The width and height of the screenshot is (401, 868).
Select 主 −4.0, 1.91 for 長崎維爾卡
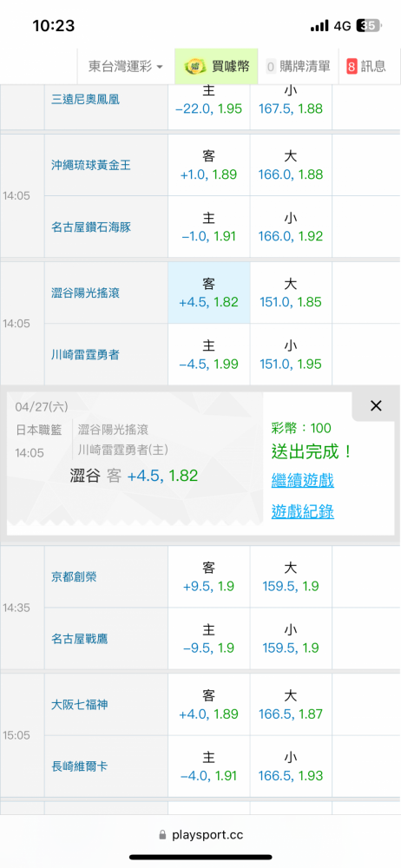point(209,766)
